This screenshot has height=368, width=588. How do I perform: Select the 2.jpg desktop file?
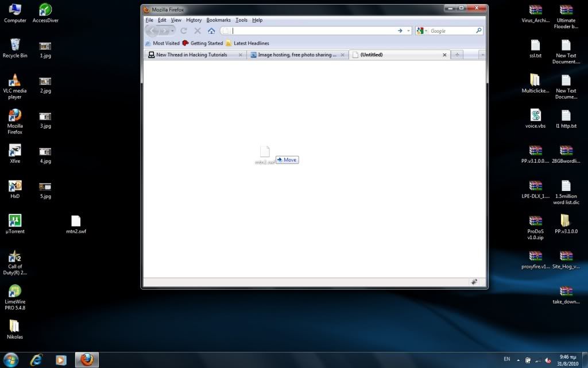(x=45, y=85)
